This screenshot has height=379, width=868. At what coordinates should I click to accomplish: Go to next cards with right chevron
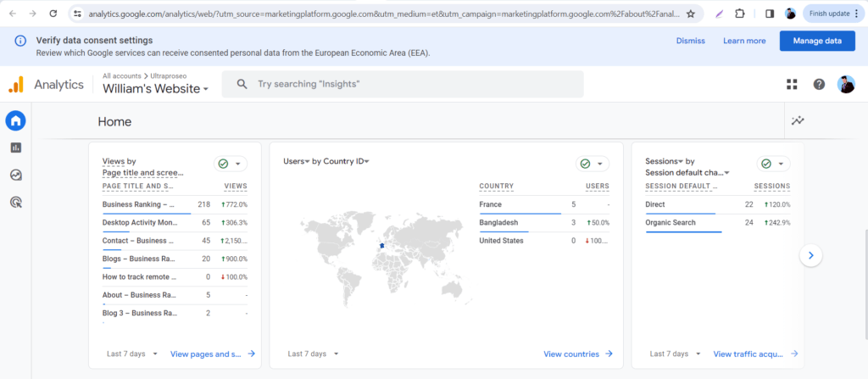point(811,255)
